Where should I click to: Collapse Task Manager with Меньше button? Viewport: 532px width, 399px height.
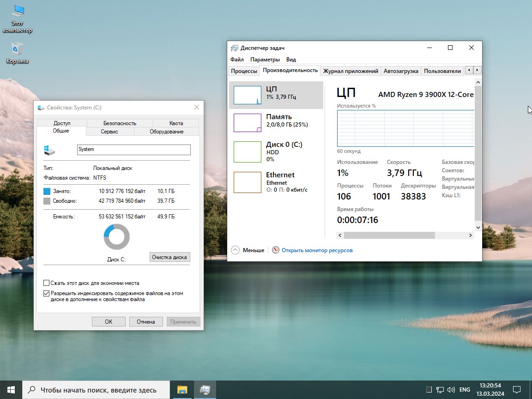[x=248, y=250]
